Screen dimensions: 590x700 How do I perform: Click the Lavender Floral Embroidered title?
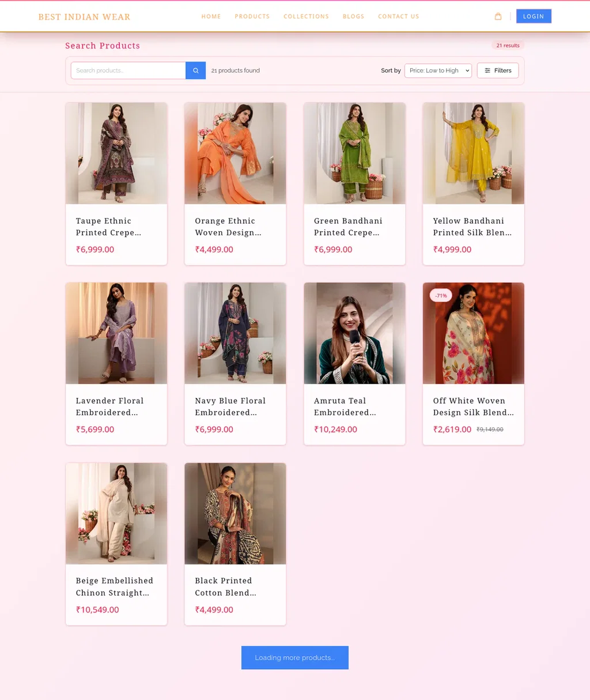pos(109,407)
